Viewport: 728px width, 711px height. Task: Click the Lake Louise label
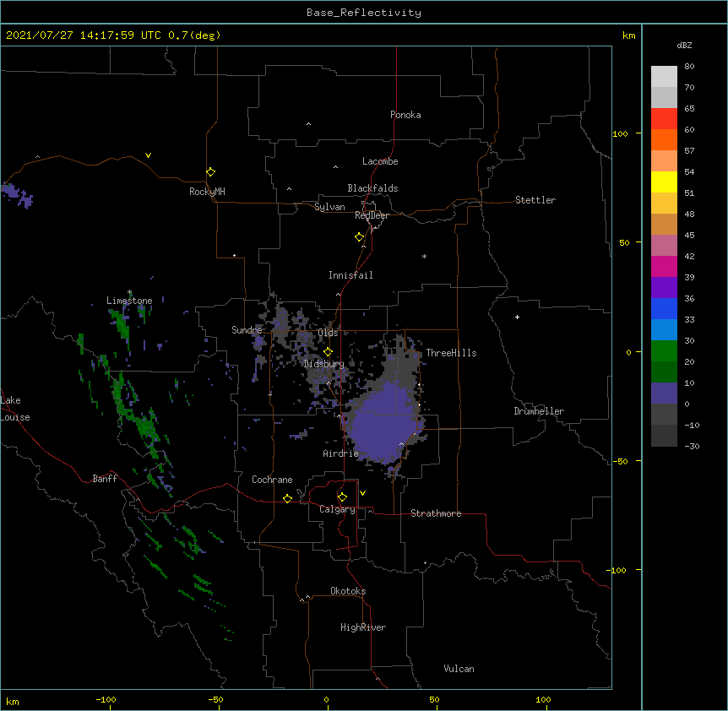15,409
